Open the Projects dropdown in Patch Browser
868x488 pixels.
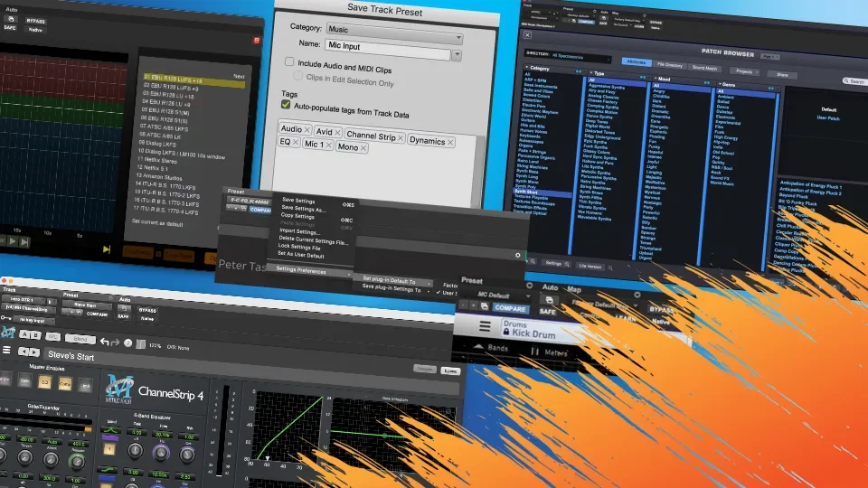(746, 72)
